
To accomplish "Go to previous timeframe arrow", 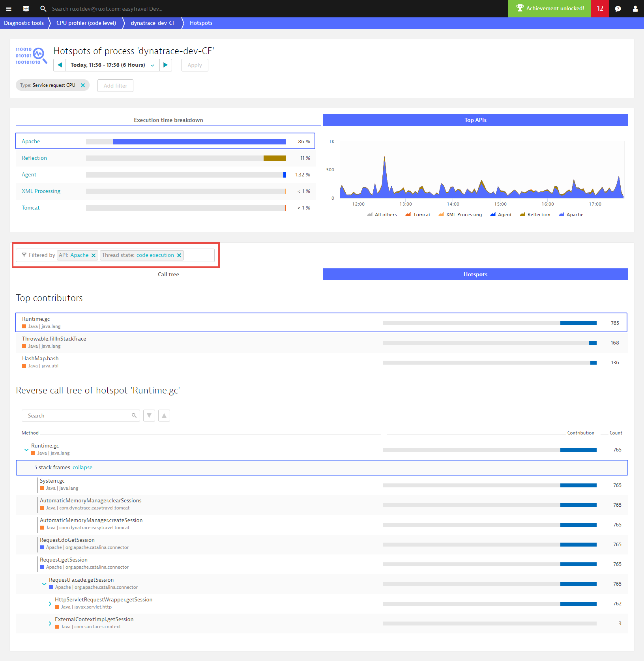I will click(x=60, y=65).
